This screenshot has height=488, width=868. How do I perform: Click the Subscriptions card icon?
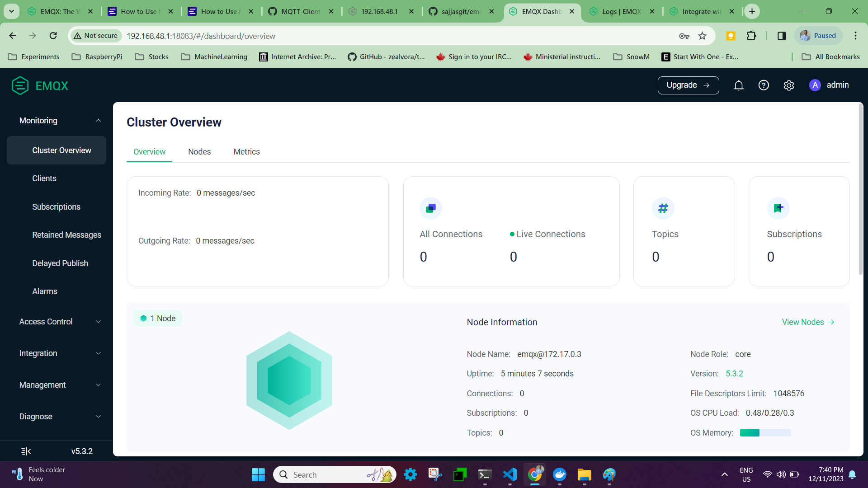coord(778,208)
